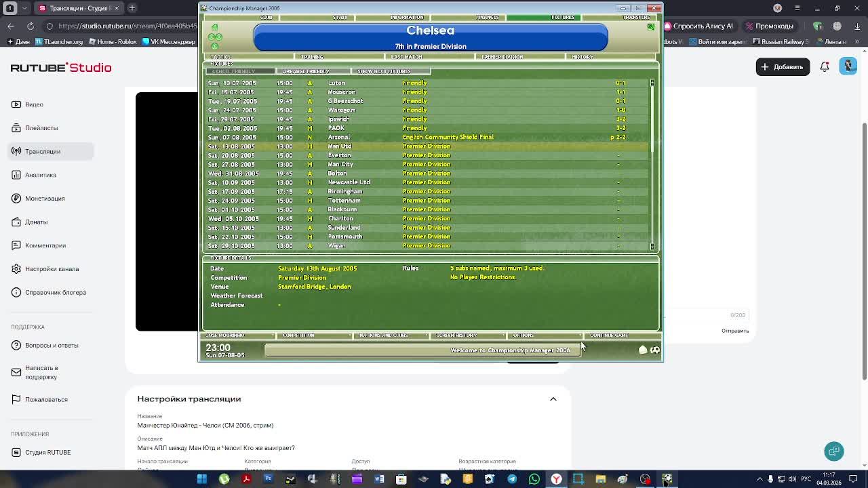Click the green round icon below back/forward arrows
Viewport: 868px width, 488px height.
[214, 46]
